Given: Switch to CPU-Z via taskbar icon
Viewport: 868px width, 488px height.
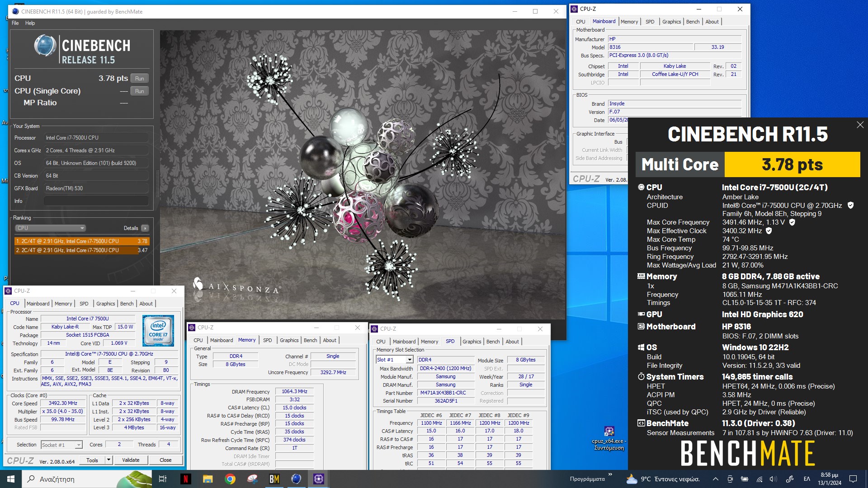Looking at the screenshot, I should [319, 479].
